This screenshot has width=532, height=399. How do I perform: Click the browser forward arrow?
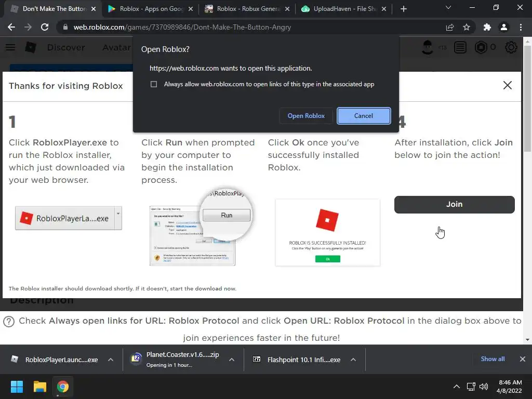pyautogui.click(x=28, y=27)
